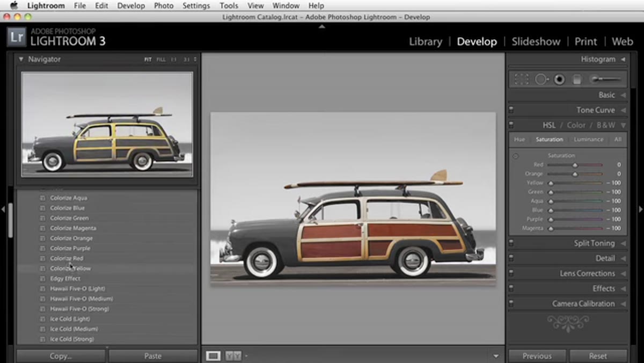
Task: Apply the Colorize Red preset
Action: pyautogui.click(x=67, y=258)
